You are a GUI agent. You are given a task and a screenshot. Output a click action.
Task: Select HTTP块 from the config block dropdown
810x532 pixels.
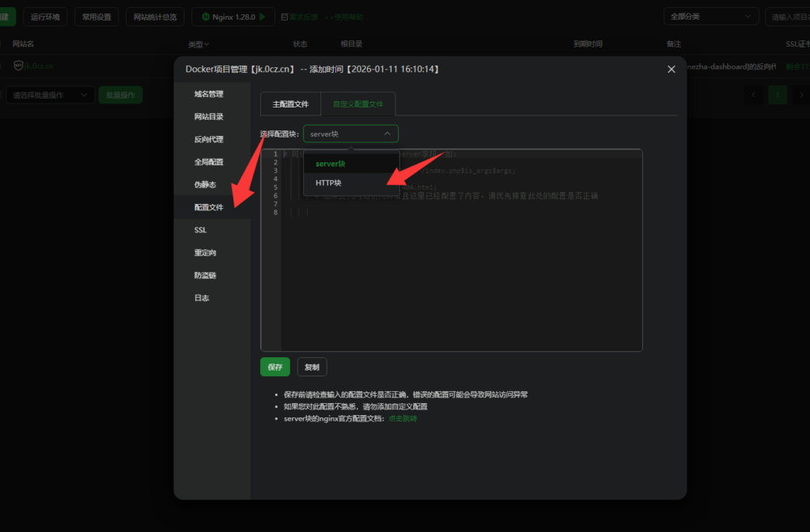coord(327,182)
